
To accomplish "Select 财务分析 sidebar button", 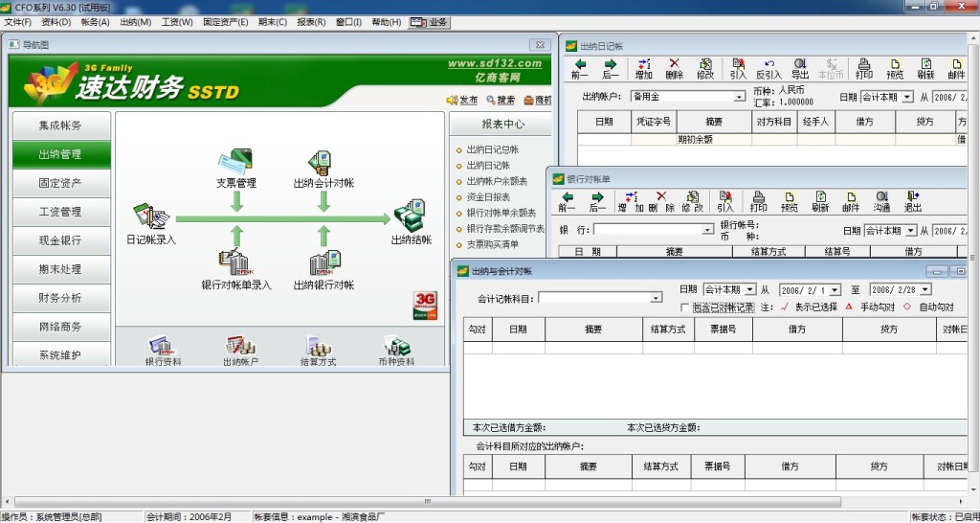I will pyautogui.click(x=60, y=298).
